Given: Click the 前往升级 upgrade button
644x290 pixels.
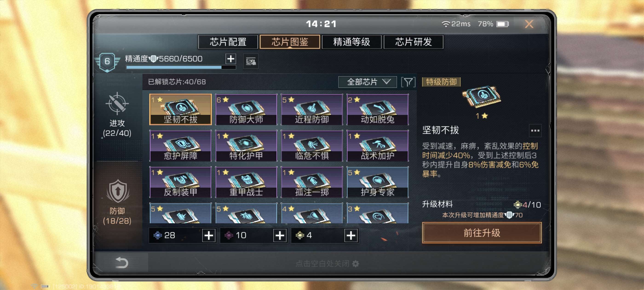Looking at the screenshot, I should [x=481, y=233].
